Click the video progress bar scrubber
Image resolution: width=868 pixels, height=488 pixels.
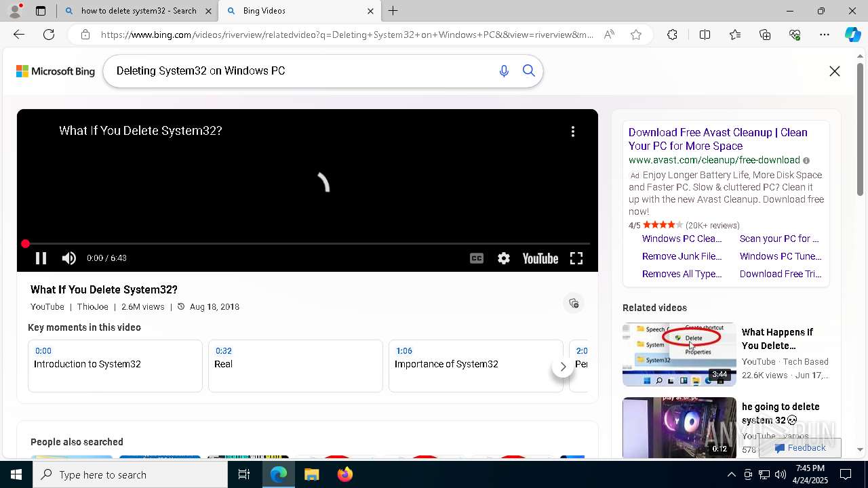pos(25,243)
